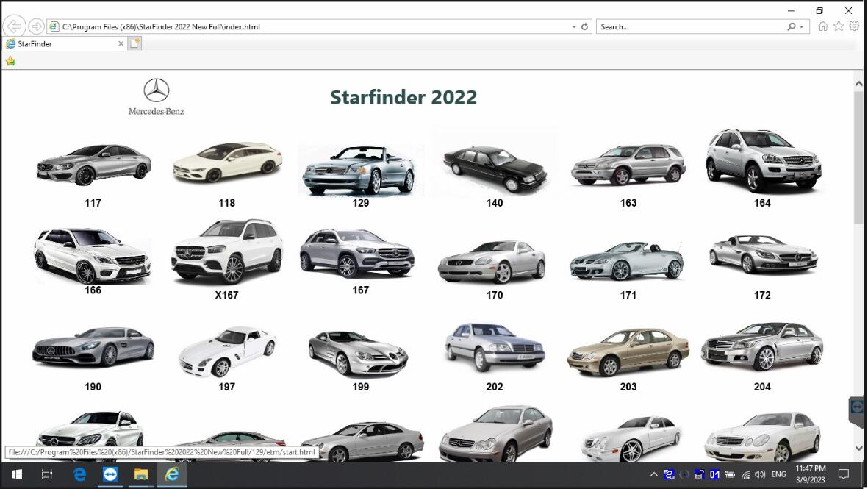This screenshot has height=489, width=868.
Task: Click into the Search... box
Action: click(692, 26)
